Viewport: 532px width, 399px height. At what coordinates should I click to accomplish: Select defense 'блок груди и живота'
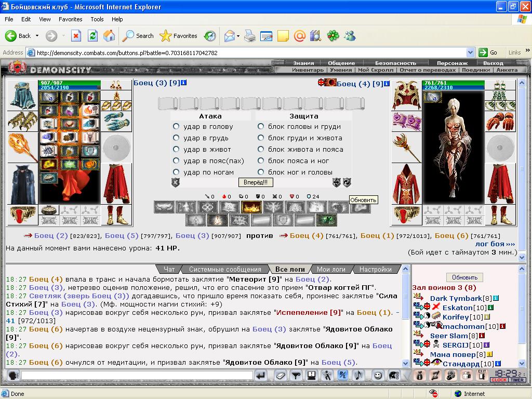(x=261, y=138)
